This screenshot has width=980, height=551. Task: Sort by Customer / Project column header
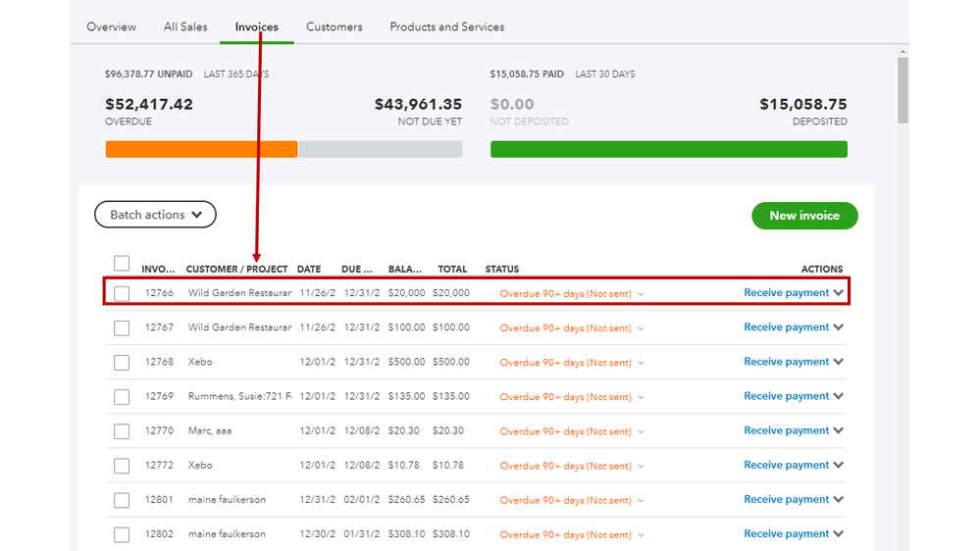pyautogui.click(x=236, y=270)
